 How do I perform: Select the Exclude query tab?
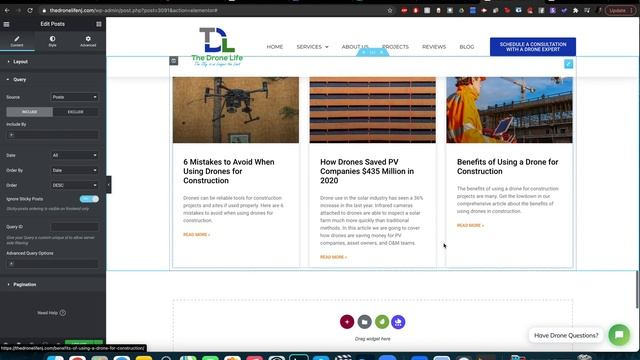coord(76,112)
